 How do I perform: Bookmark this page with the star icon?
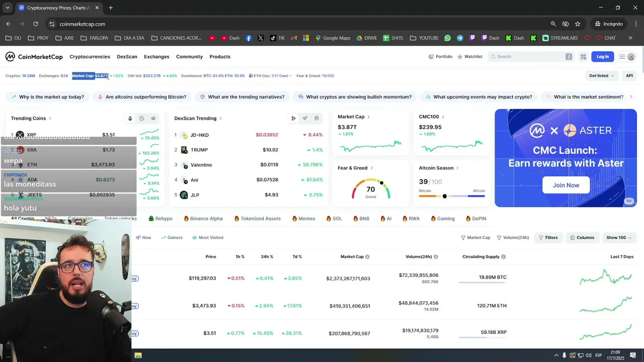(578, 24)
